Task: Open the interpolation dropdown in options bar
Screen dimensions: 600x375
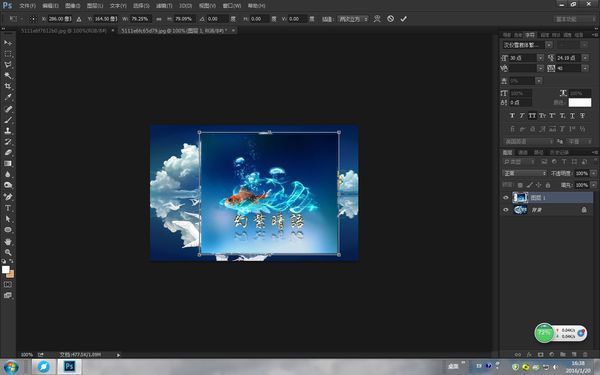Action: pyautogui.click(x=353, y=19)
